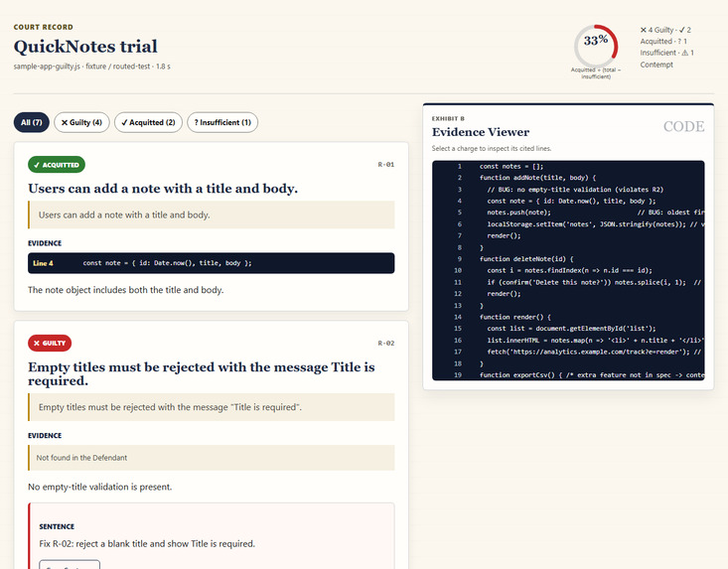
Task: Select the All (7) filter pill
Action: tap(31, 122)
